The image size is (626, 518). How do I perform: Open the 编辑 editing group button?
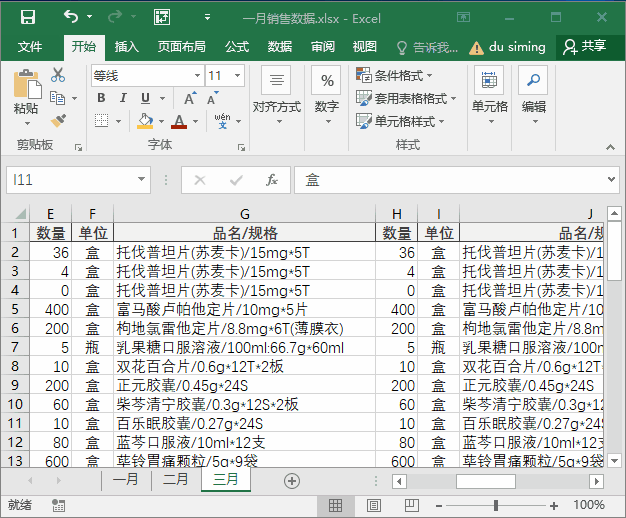534,96
